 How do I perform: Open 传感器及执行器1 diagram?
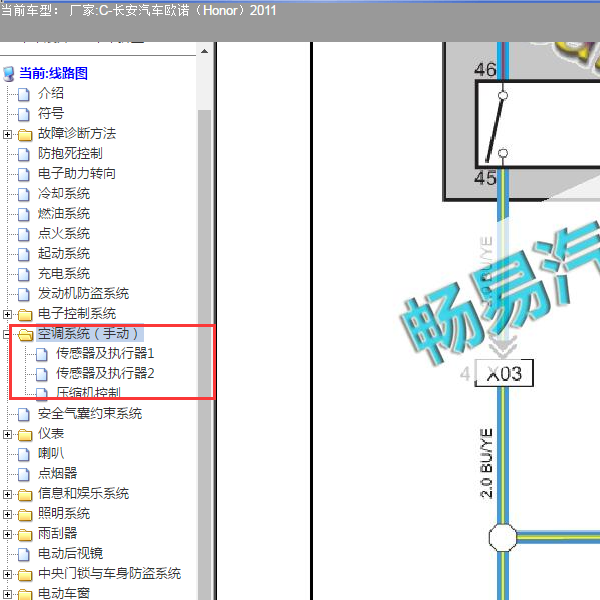tap(105, 353)
